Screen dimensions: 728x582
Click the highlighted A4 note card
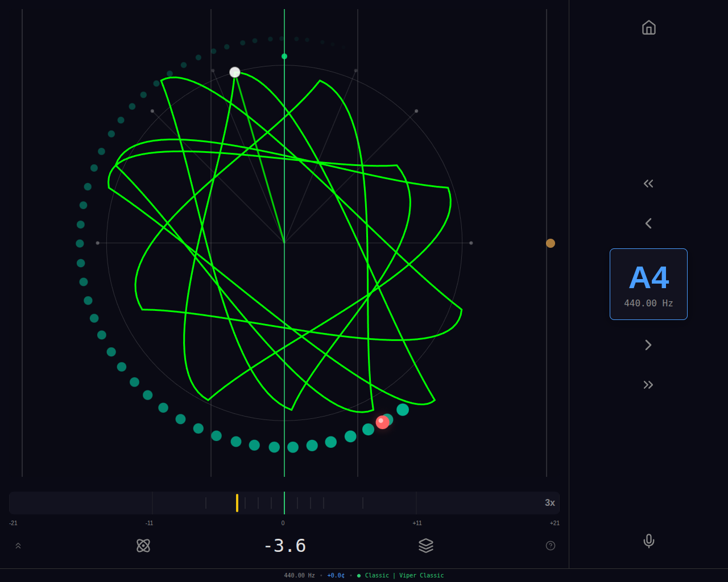[648, 284]
